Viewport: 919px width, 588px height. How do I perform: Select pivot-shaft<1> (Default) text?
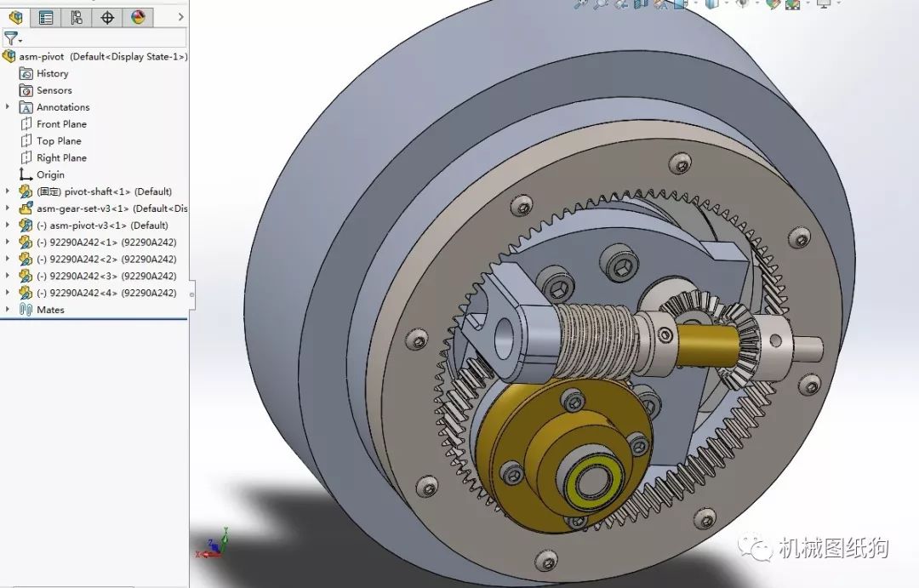[118, 191]
